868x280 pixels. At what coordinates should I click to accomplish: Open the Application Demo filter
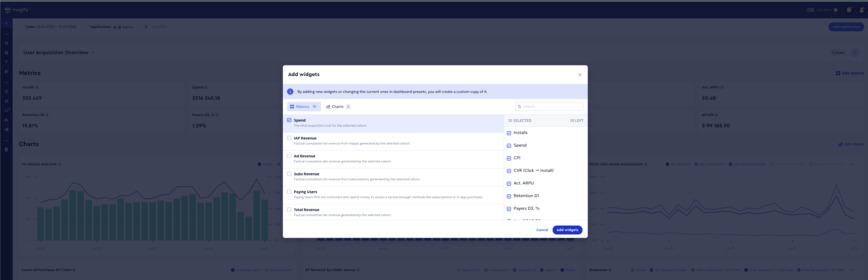tap(111, 27)
